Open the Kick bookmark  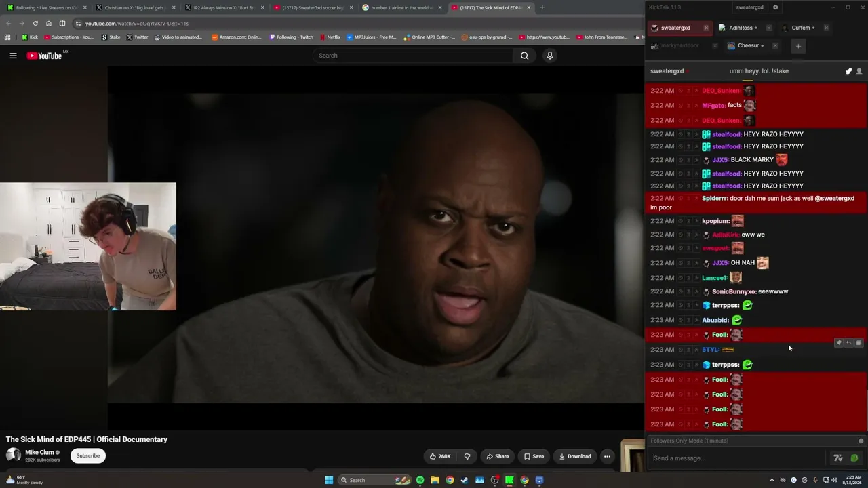click(30, 37)
